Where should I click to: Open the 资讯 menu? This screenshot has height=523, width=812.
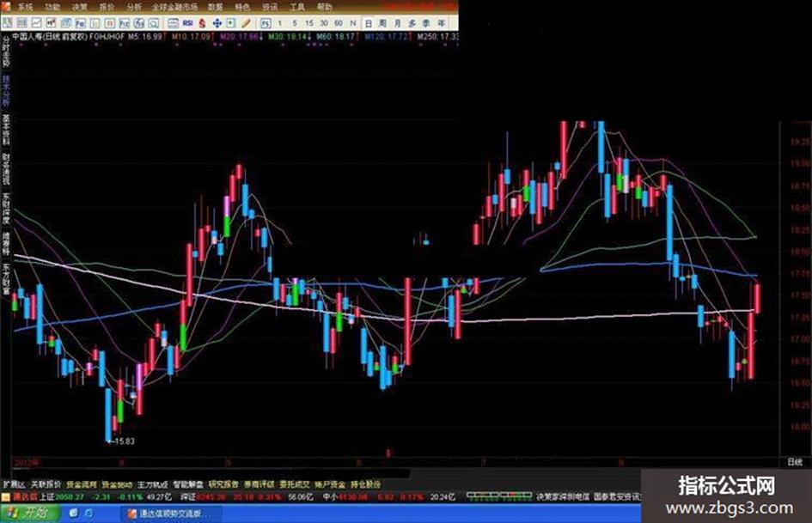pyautogui.click(x=269, y=7)
